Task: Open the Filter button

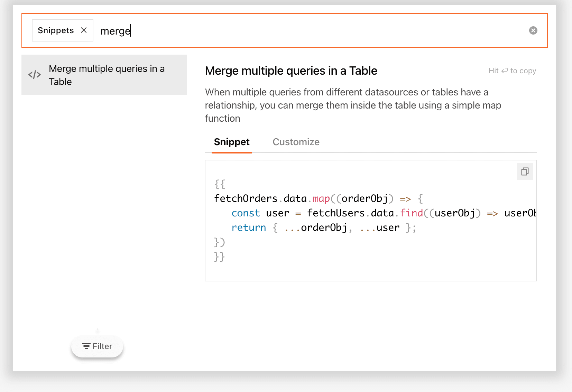Action: [x=97, y=346]
